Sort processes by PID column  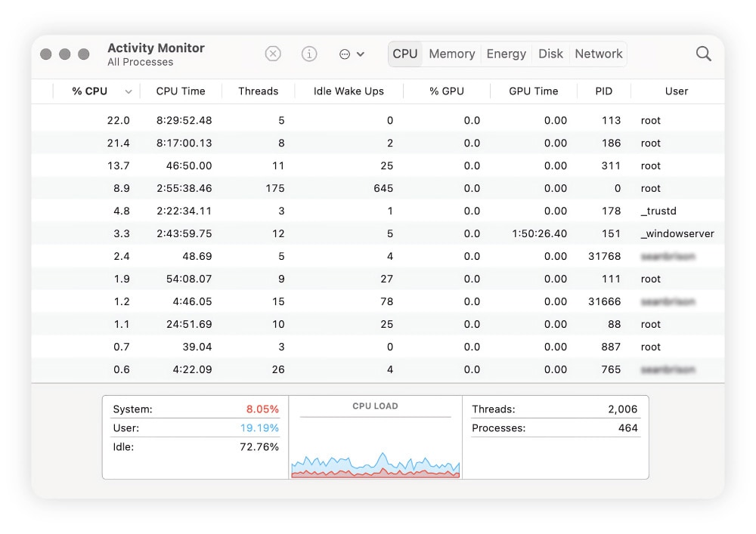pyautogui.click(x=603, y=91)
